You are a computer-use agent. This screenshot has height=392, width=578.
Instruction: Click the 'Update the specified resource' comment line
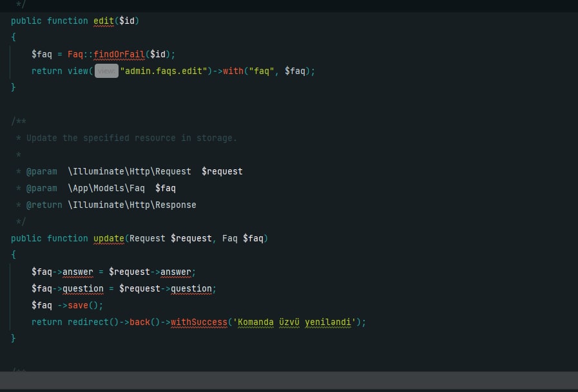(131, 138)
